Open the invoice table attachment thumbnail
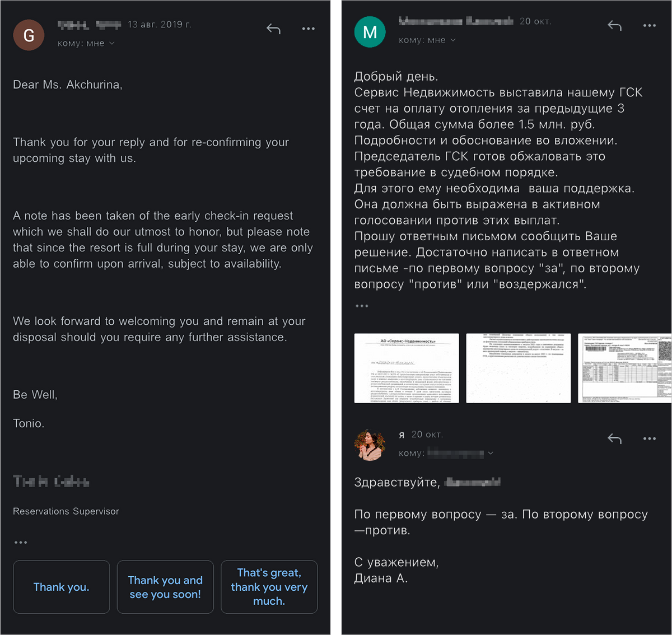The width and height of the screenshot is (672, 635). [x=624, y=368]
